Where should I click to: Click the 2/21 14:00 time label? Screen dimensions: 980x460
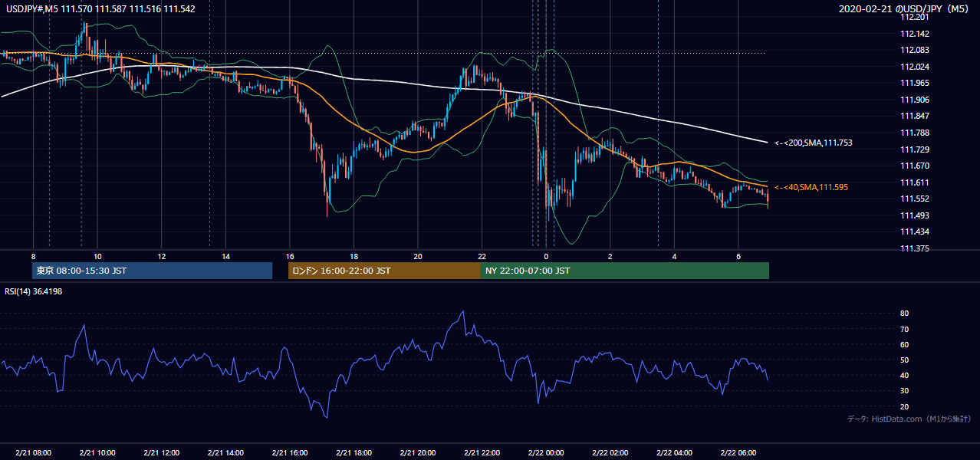(225, 453)
